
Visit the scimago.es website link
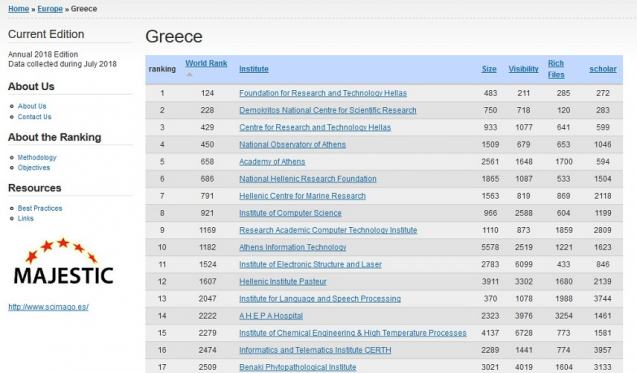pos(48,307)
